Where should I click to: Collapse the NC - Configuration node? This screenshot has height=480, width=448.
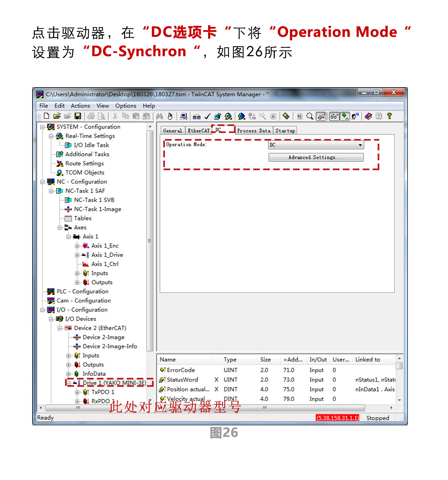click(x=42, y=182)
